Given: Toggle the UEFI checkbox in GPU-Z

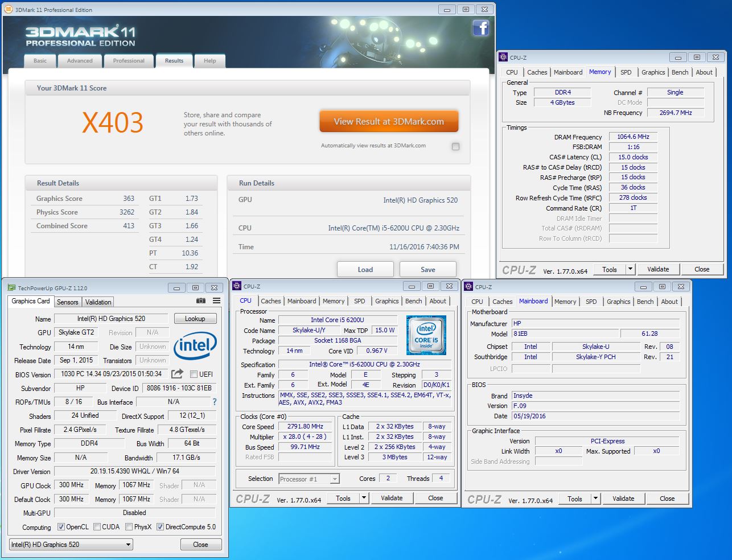Looking at the screenshot, I should pos(194,374).
